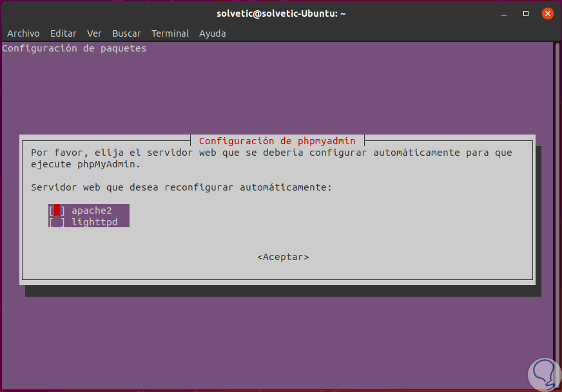Maximize the terminal window
This screenshot has width=562, height=392.
click(x=526, y=14)
